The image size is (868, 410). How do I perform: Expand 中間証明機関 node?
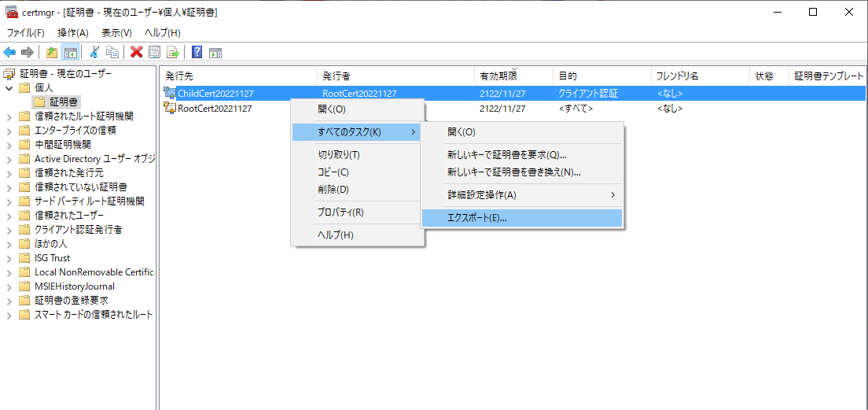(9, 145)
